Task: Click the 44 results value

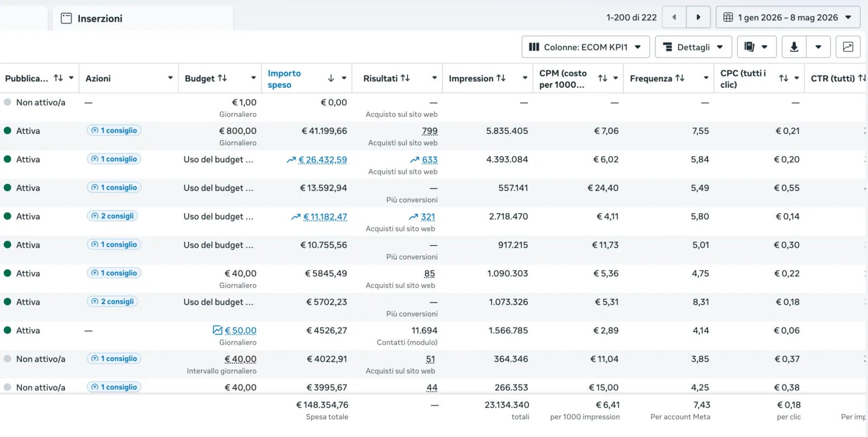Action: pos(432,388)
